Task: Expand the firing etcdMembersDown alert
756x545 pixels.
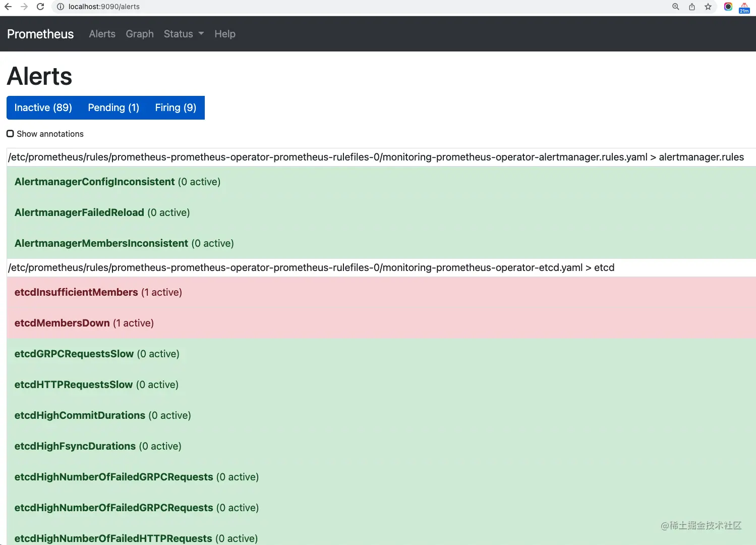Action: [381, 323]
